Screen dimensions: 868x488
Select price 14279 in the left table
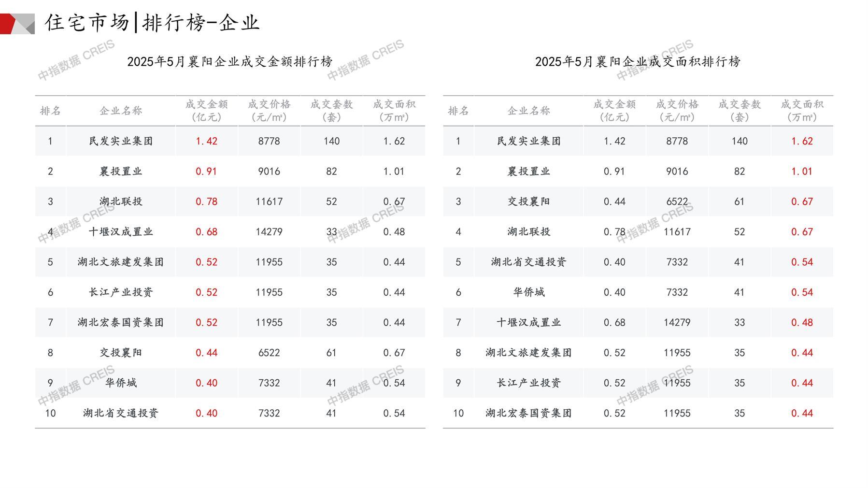269,232
